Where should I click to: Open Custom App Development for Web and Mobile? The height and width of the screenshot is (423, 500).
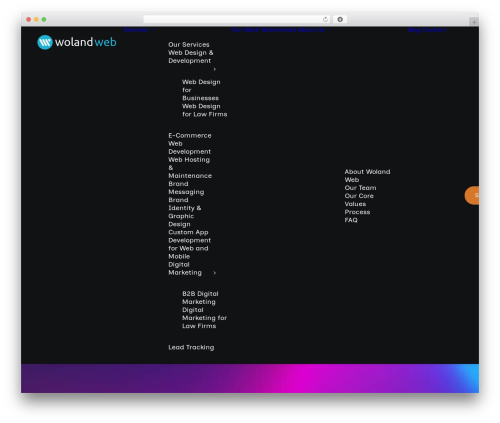click(x=189, y=244)
